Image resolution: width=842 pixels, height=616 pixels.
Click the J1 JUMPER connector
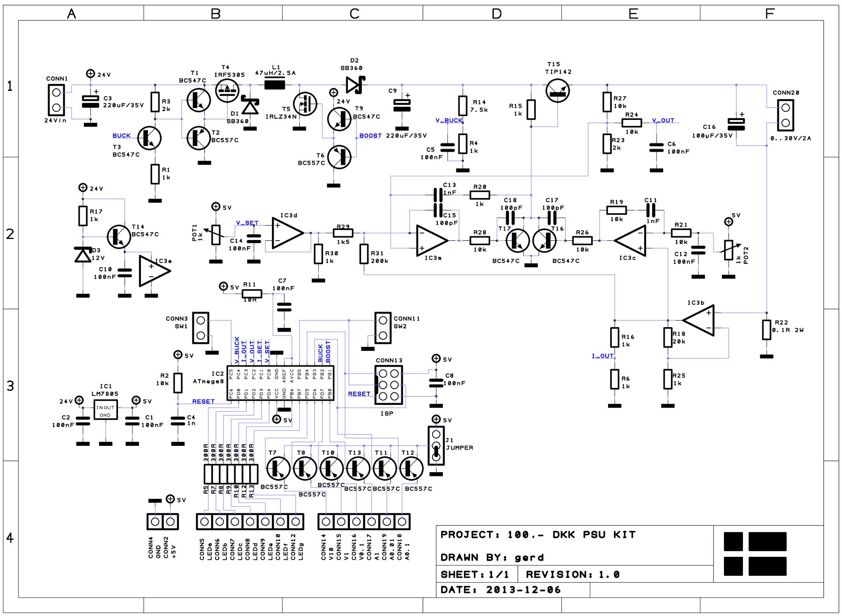pos(436,445)
